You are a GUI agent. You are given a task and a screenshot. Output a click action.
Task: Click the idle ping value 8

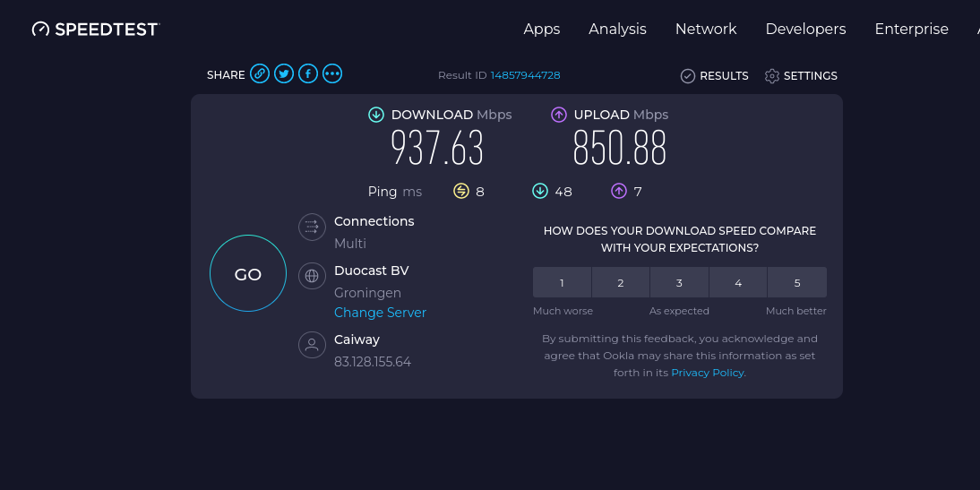pos(480,191)
